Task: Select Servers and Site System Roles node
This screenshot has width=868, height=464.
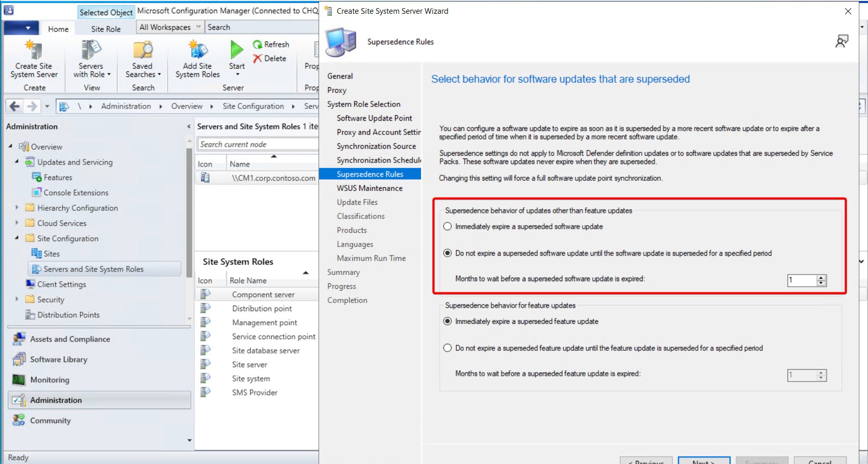Action: pos(104,269)
